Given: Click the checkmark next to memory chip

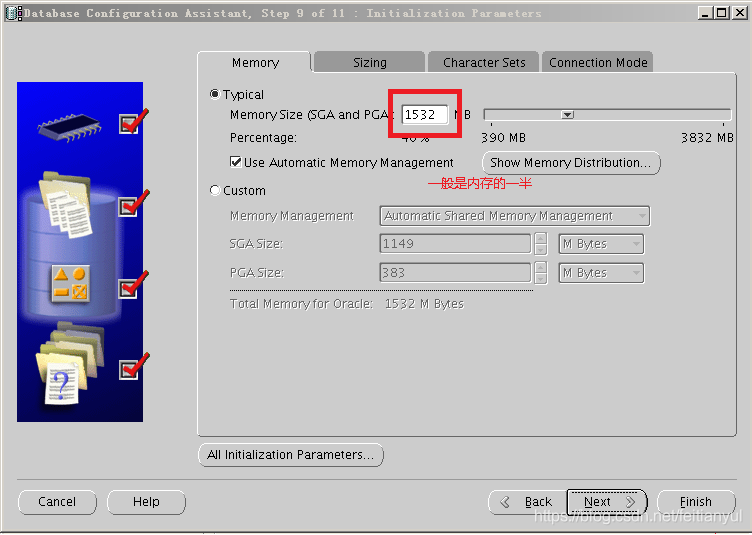Looking at the screenshot, I should point(133,122).
